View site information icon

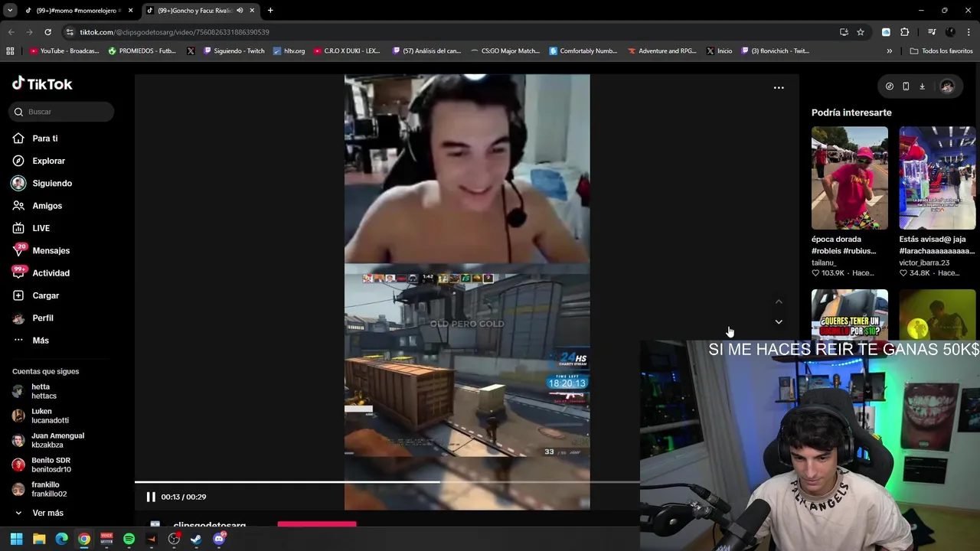70,32
